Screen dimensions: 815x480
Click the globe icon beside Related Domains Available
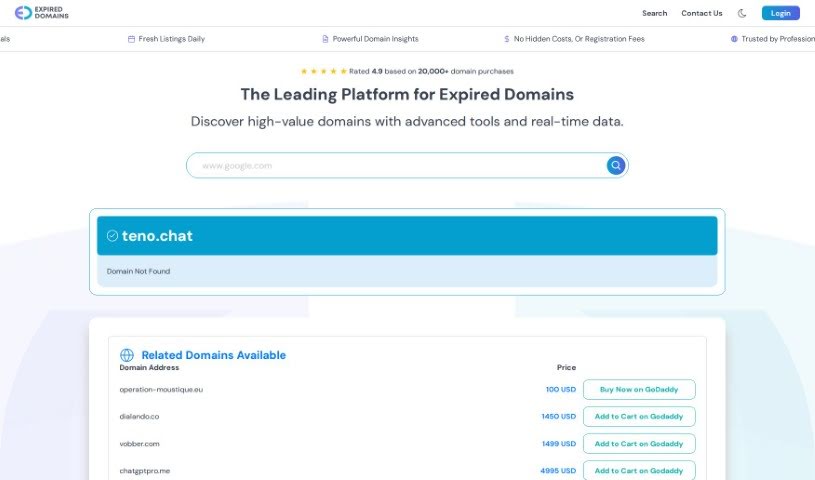click(127, 355)
